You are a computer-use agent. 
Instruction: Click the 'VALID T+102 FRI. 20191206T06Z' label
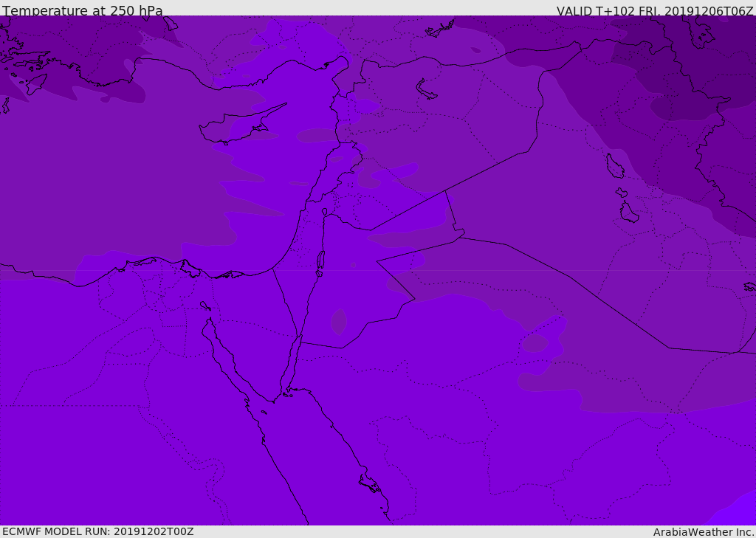(x=654, y=11)
